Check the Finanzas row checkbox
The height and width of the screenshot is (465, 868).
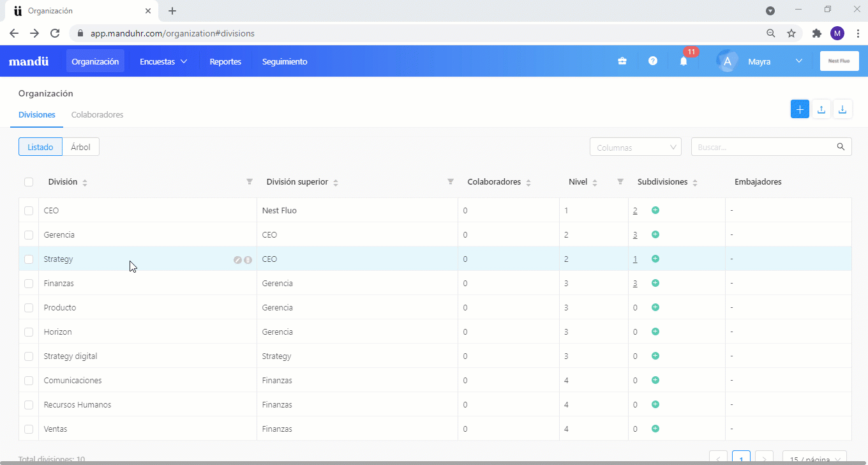pos(29,284)
